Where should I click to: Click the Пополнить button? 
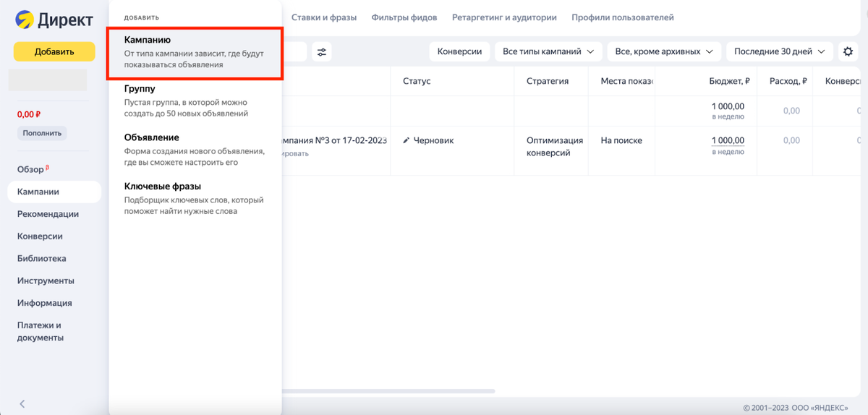(x=42, y=133)
